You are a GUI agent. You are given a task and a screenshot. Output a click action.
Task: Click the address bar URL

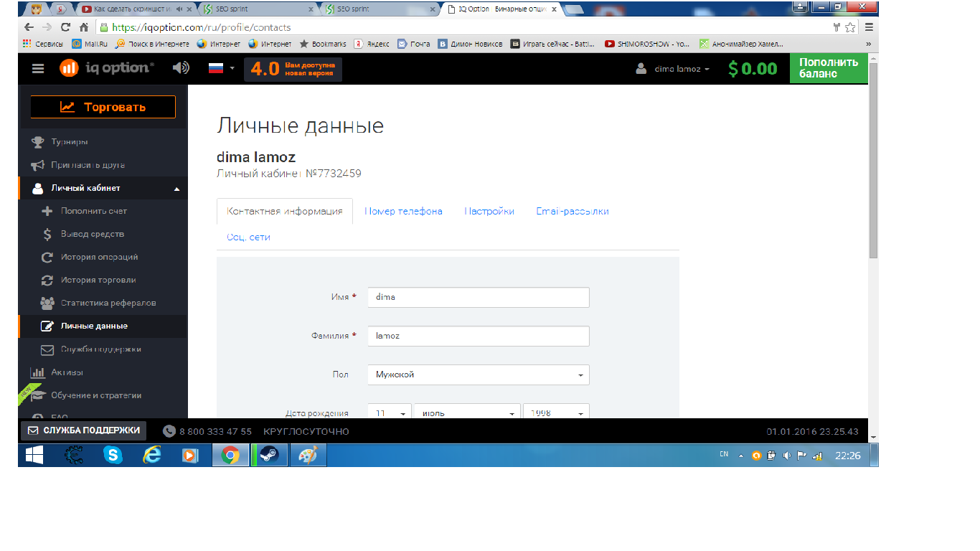click(202, 27)
